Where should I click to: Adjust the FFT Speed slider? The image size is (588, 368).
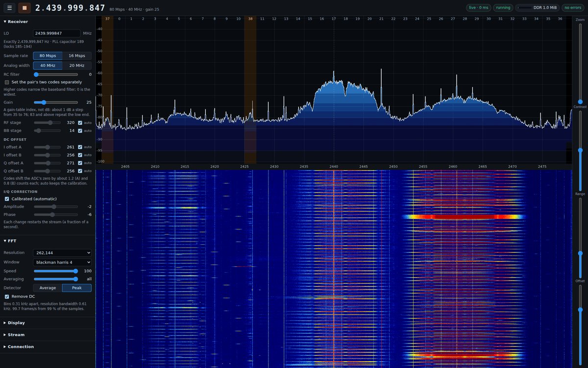tap(55, 271)
